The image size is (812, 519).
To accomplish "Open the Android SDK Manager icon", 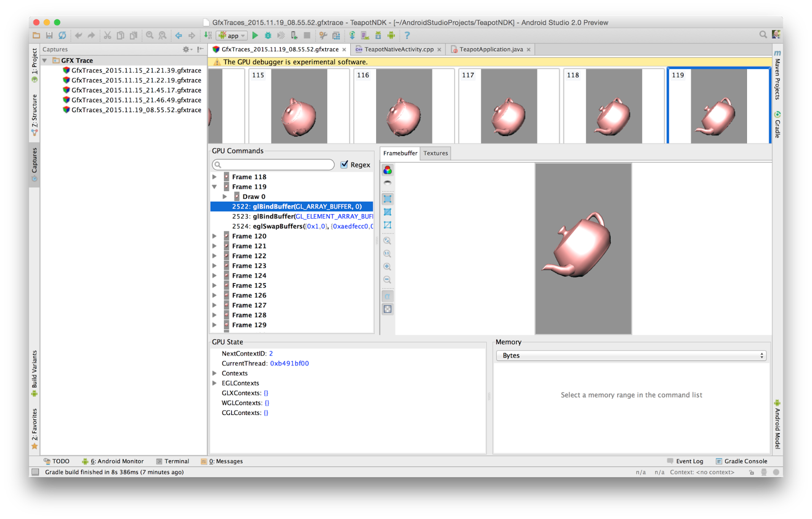I will click(x=378, y=36).
